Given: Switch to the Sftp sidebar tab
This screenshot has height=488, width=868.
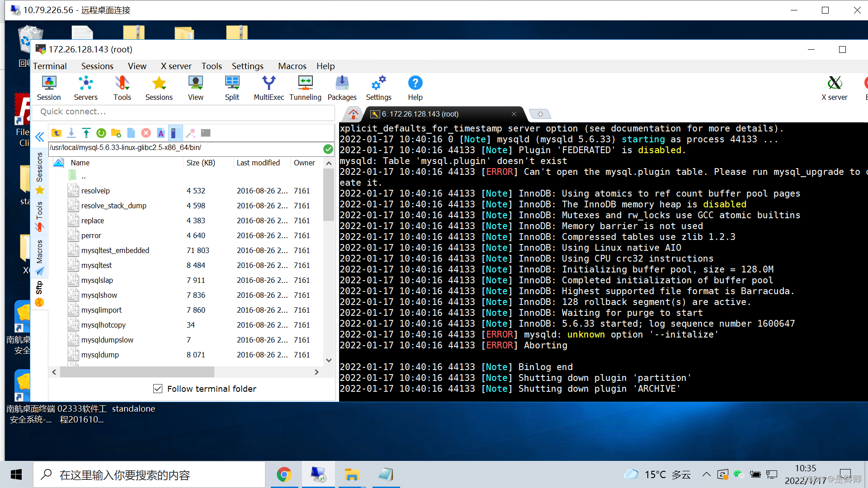Looking at the screenshot, I should pyautogui.click(x=39, y=294).
